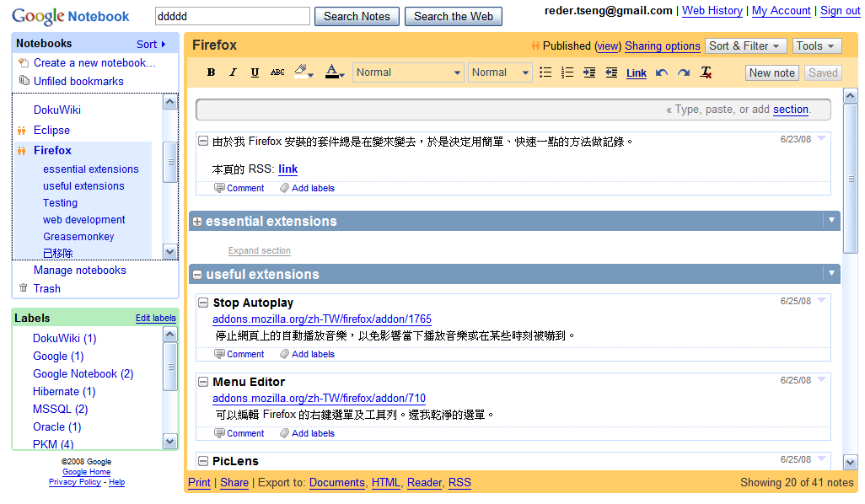Select the web development section
This screenshot has height=504, width=865.
[x=83, y=219]
